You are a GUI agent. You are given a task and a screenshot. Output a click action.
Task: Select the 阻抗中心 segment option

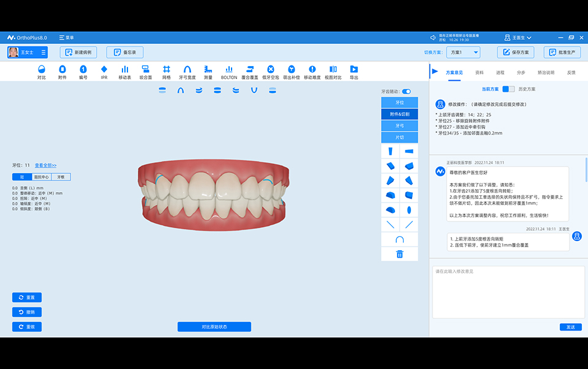[42, 177]
